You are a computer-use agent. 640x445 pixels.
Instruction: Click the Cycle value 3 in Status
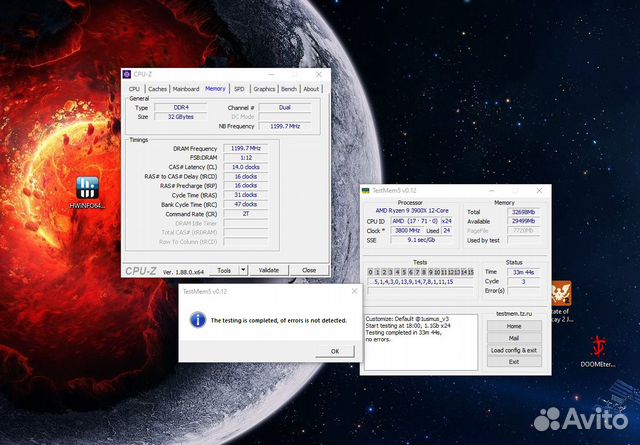(x=524, y=281)
